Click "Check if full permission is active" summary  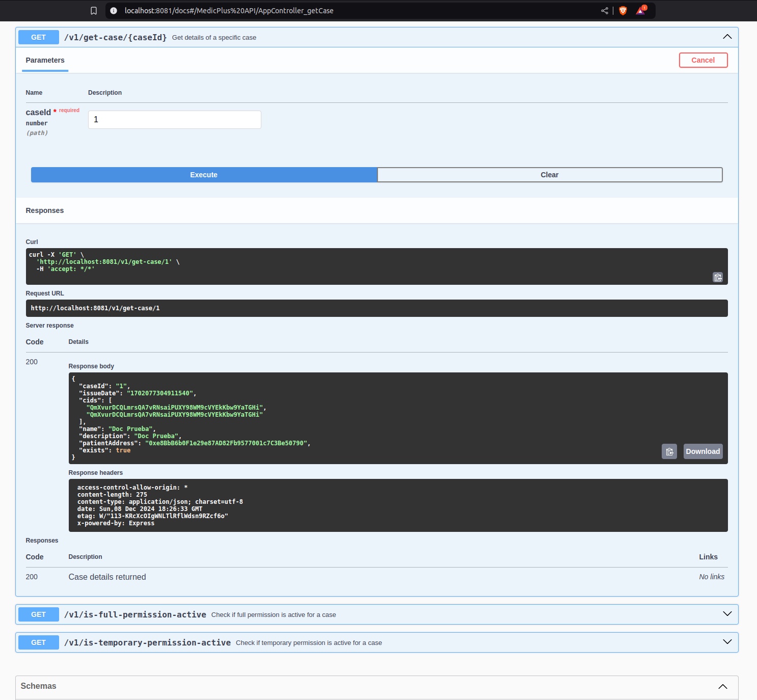[274, 614]
